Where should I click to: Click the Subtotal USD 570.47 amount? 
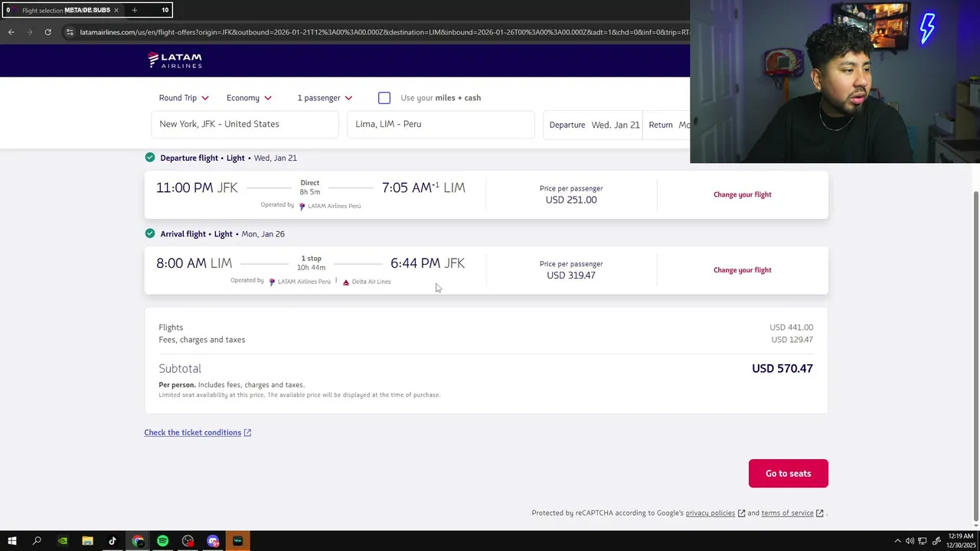click(782, 368)
